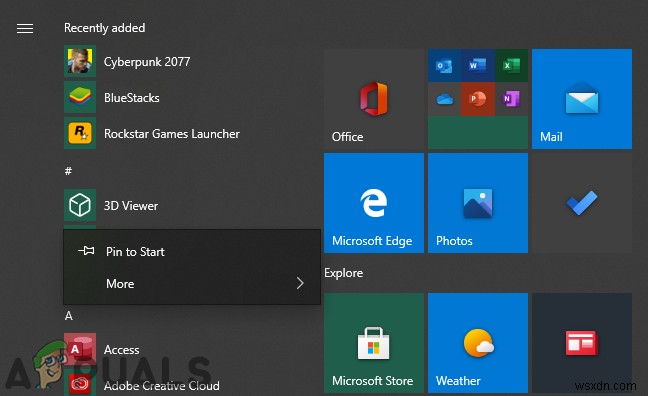
Task: Open the News tile
Action: [x=581, y=343]
